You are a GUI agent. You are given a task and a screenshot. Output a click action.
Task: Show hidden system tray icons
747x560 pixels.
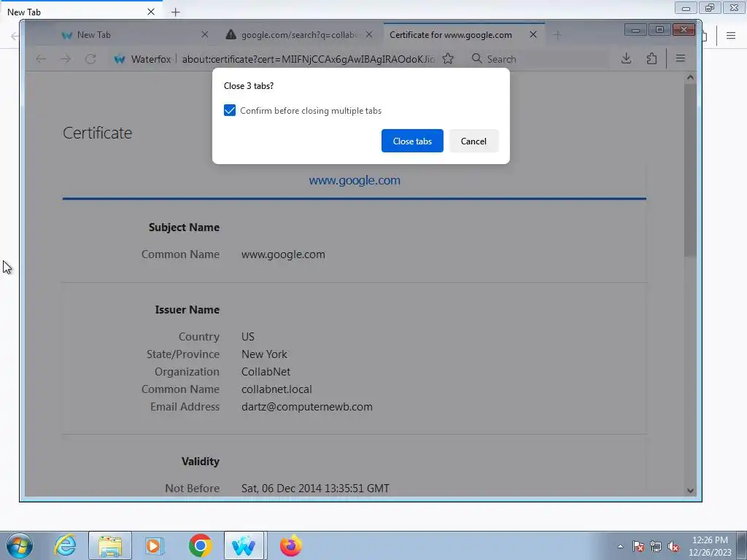tap(620, 546)
